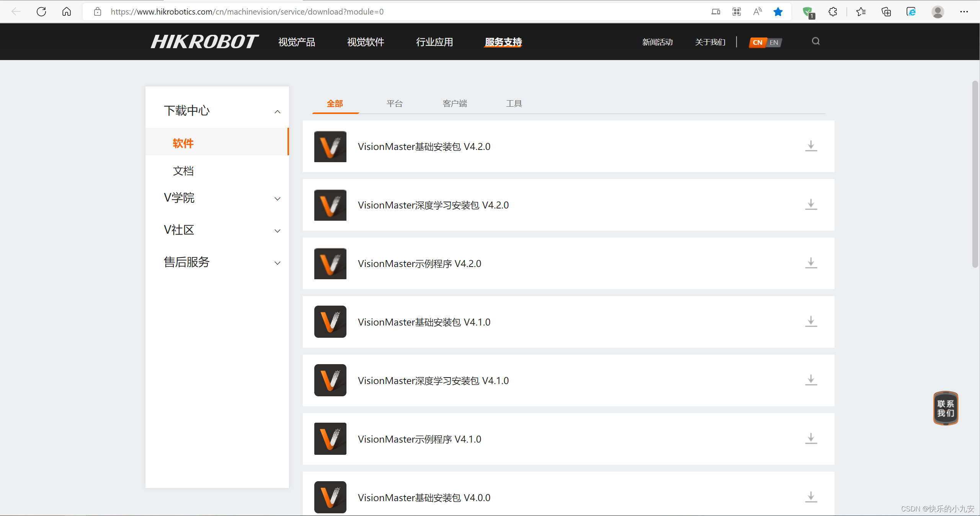The image size is (980, 516).
Task: Open the 联系我们 floating contact widget
Action: (945, 408)
